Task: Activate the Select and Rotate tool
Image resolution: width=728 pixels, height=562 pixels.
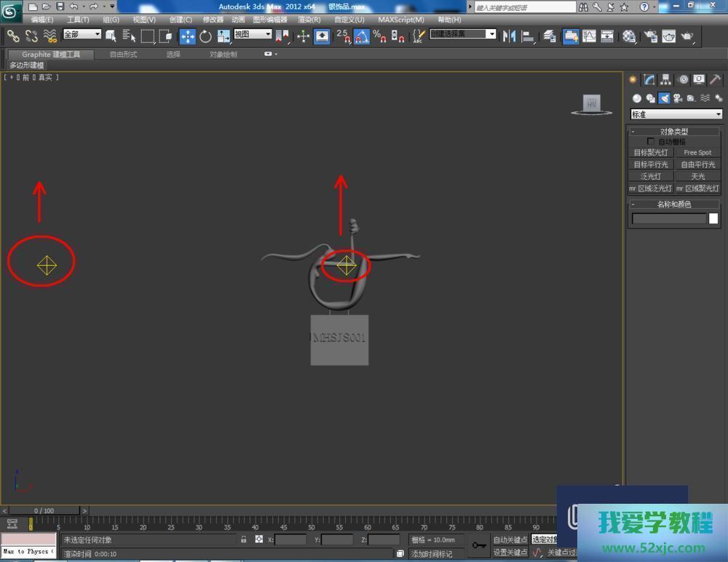Action: coord(205,36)
